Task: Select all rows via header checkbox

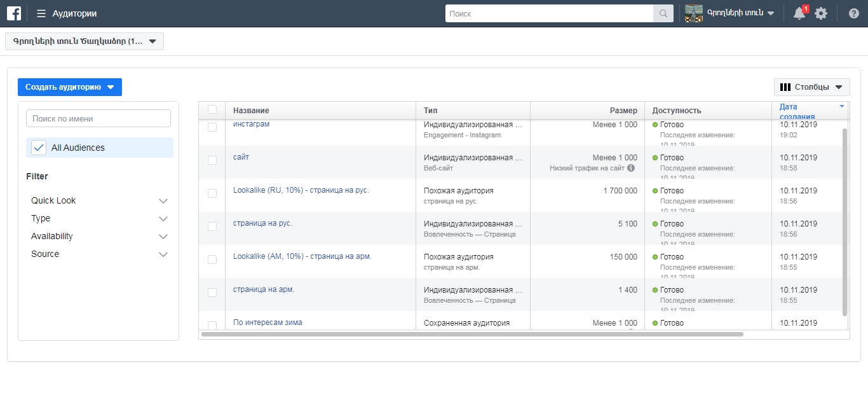Action: tap(212, 109)
